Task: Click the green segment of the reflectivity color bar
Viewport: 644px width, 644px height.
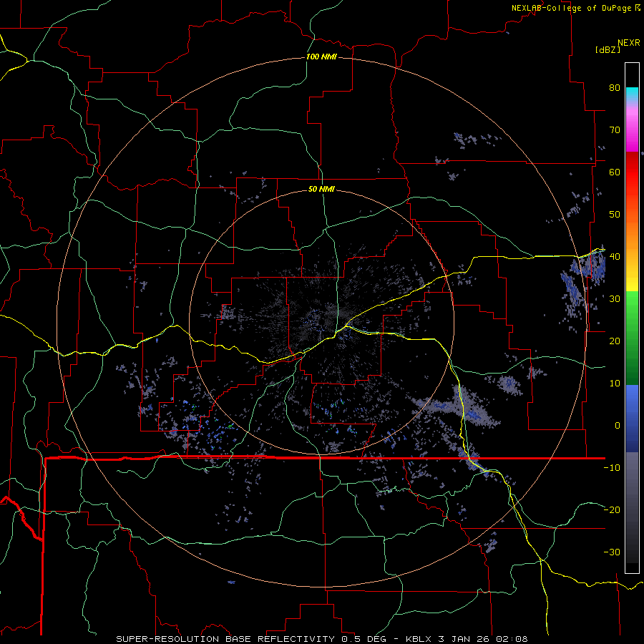Action: coord(632,338)
